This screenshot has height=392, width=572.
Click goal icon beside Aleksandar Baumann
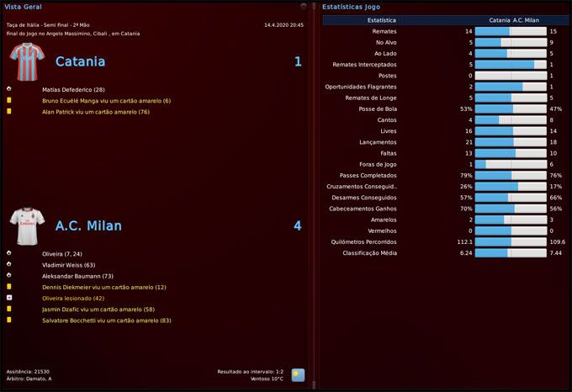[8, 275]
